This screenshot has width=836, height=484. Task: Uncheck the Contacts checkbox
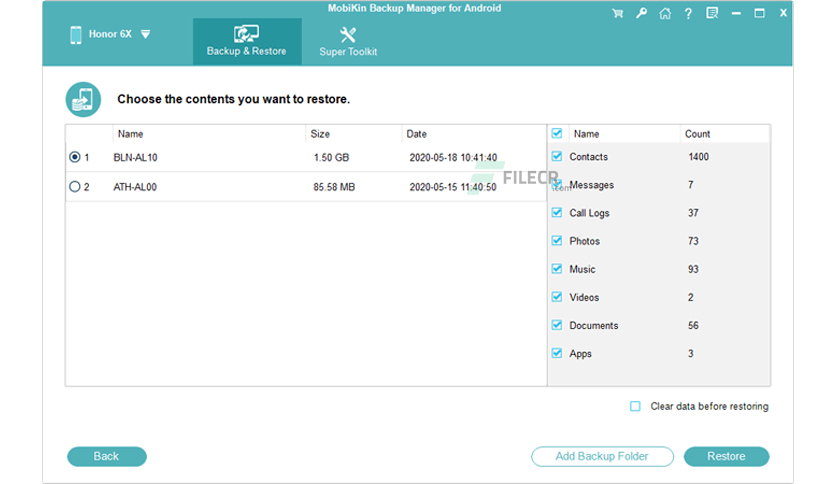tap(557, 157)
